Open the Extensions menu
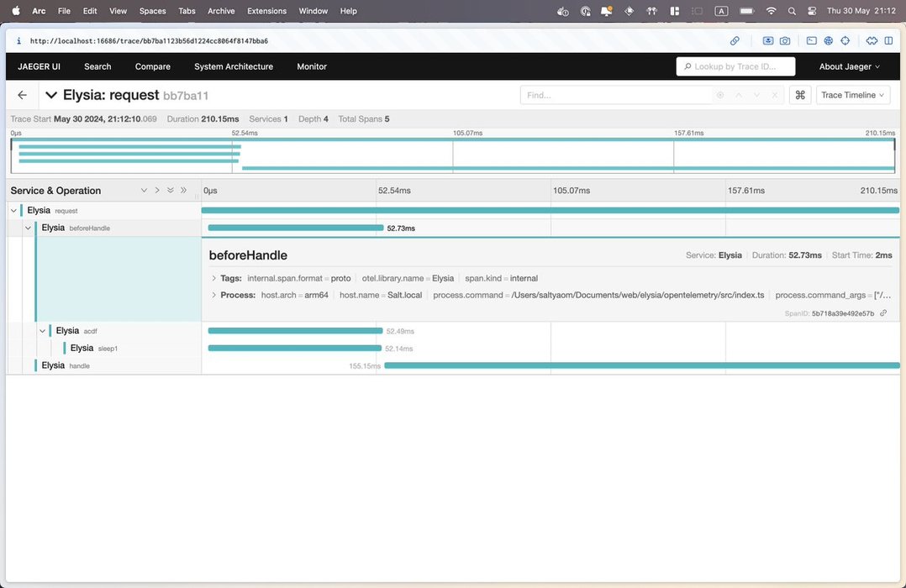This screenshot has width=906, height=588. (267, 11)
